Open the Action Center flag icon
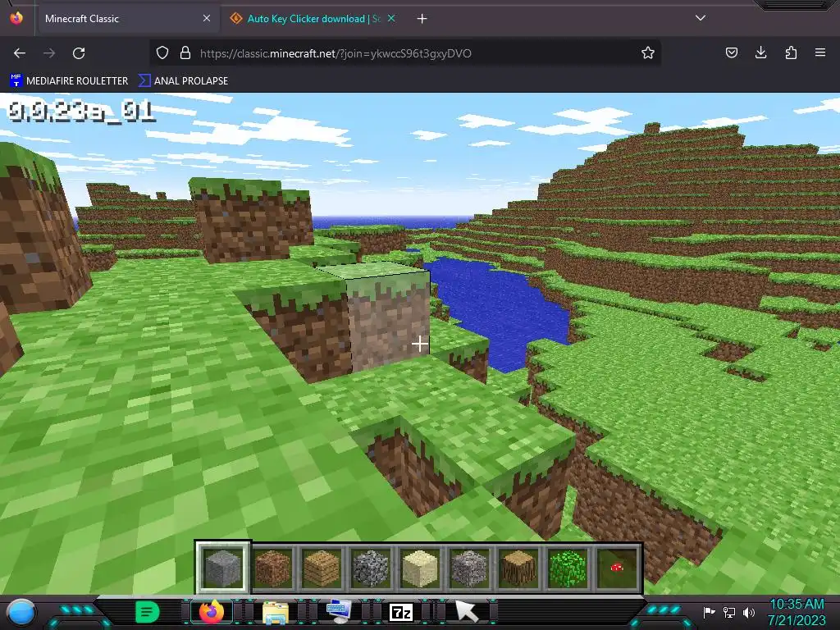 709,612
